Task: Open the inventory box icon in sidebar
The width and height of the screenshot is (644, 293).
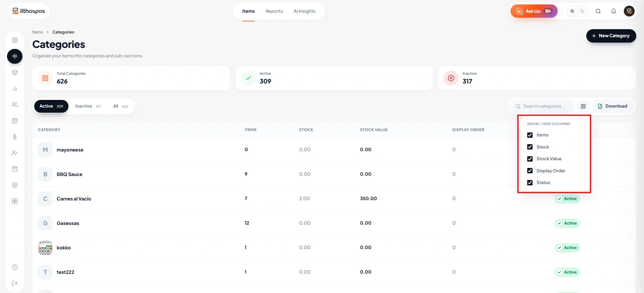Action: (x=15, y=72)
